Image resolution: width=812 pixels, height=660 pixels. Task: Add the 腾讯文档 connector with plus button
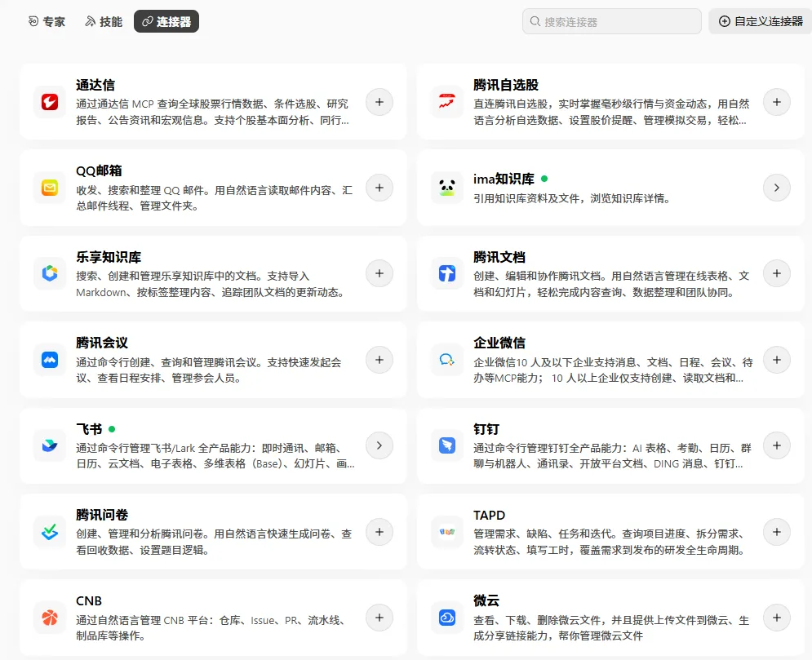click(x=777, y=273)
